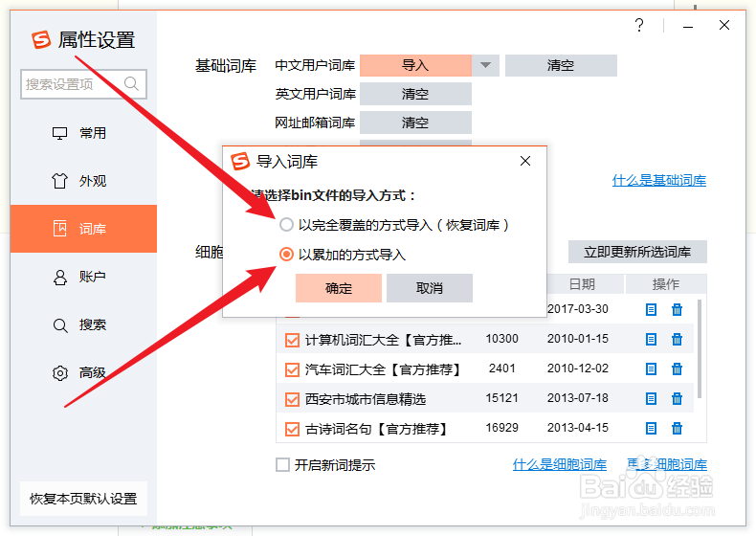Uncheck 西安市城市信息精选 checkbox
The height and width of the screenshot is (536, 756).
pyautogui.click(x=292, y=399)
